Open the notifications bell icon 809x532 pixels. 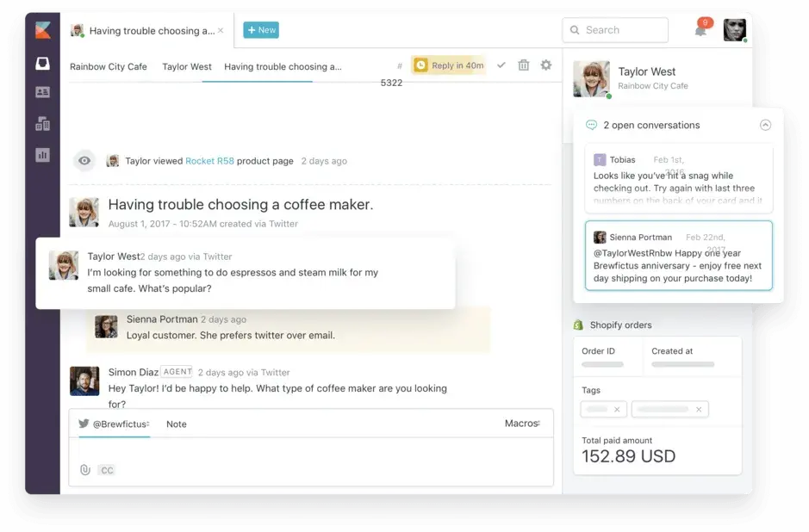point(700,30)
